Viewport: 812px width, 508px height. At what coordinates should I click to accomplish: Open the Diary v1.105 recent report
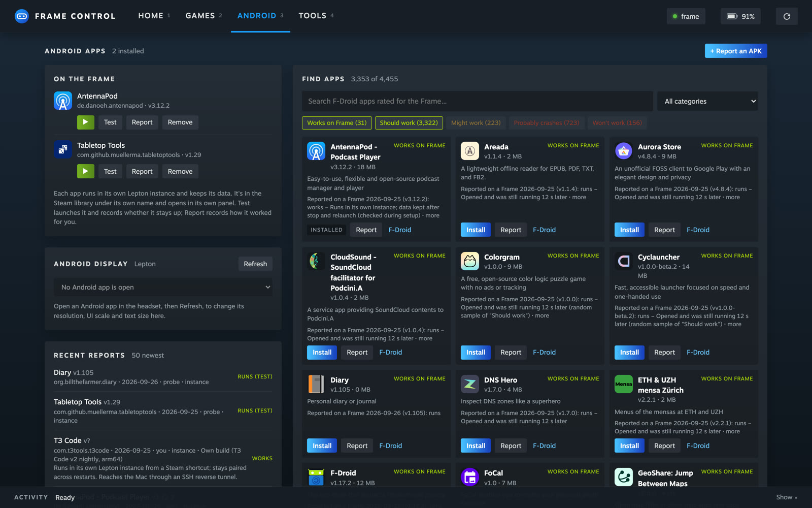(x=163, y=377)
